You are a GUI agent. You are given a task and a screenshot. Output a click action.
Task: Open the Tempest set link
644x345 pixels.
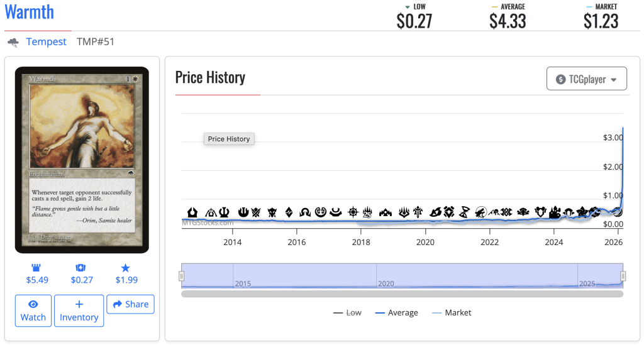point(46,42)
